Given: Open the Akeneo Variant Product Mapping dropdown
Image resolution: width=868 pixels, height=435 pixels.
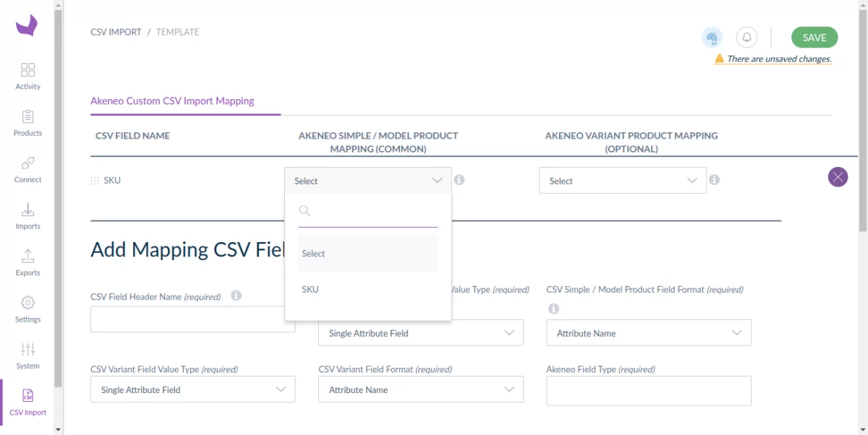Looking at the screenshot, I should (x=622, y=180).
